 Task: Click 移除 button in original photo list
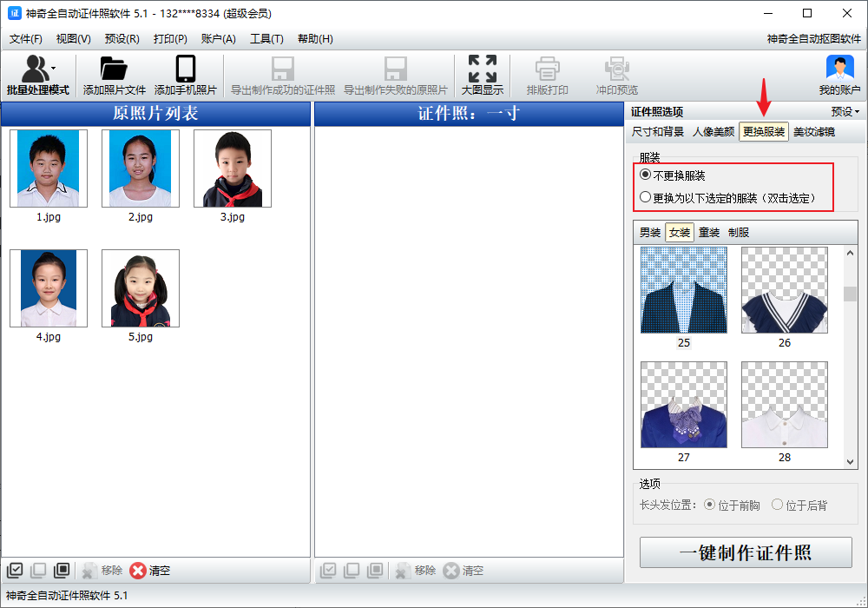click(102, 571)
